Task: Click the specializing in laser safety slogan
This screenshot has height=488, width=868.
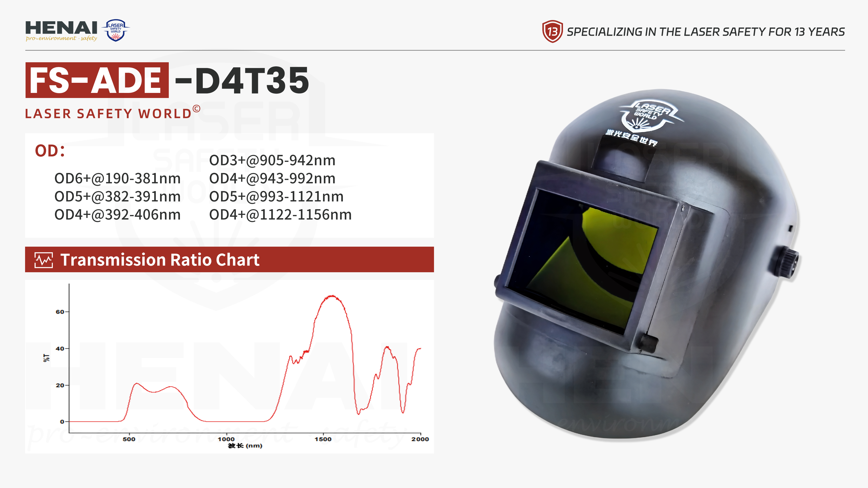Action: (705, 32)
